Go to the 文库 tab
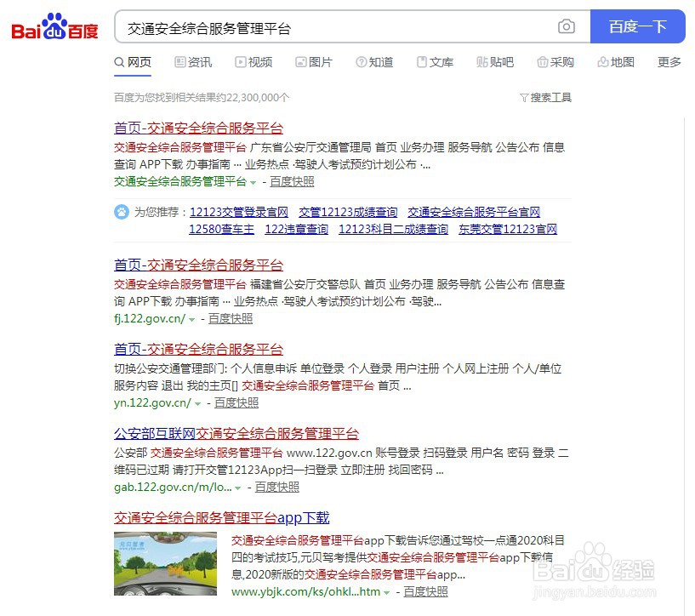Screen dimensions: 695x616 click(x=435, y=62)
